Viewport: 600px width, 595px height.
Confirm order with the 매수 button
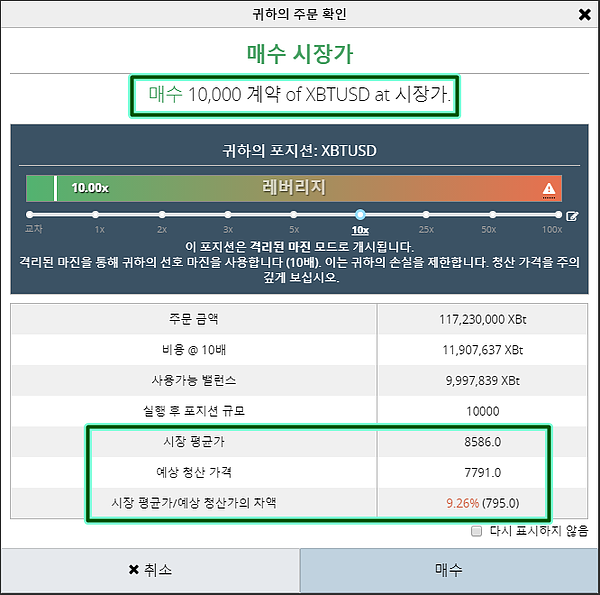pyautogui.click(x=448, y=570)
